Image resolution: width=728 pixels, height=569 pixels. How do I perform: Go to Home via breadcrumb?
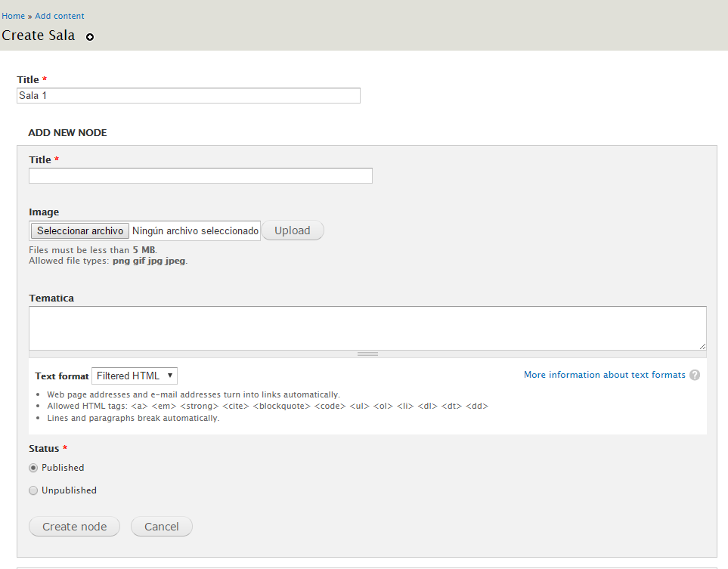[13, 16]
